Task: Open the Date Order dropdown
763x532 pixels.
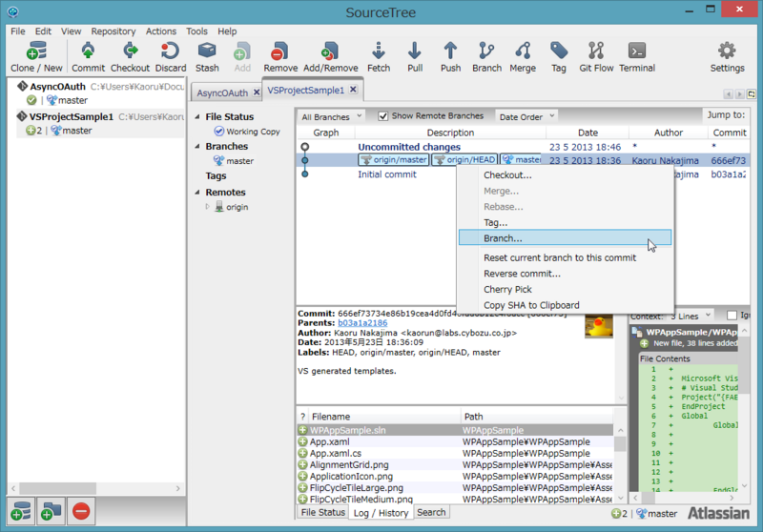Action: coord(526,116)
